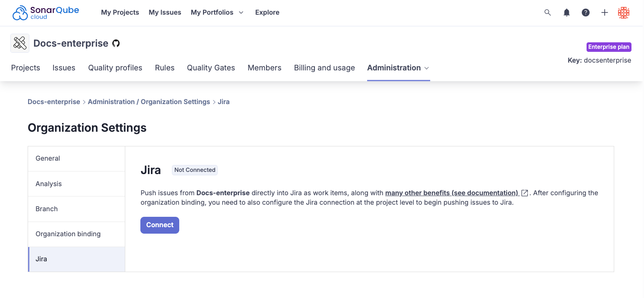Image resolution: width=644 pixels, height=298 pixels.
Task: Open the help question mark icon
Action: 586,13
